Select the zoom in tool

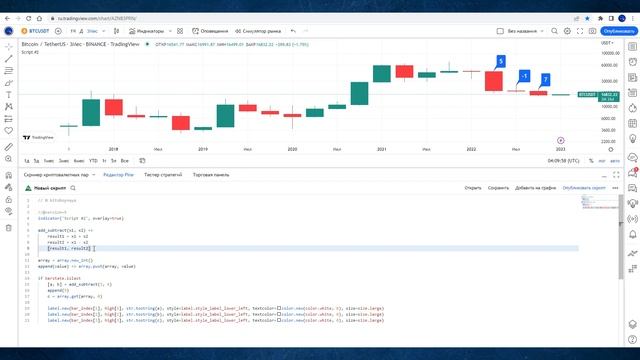click(x=9, y=159)
